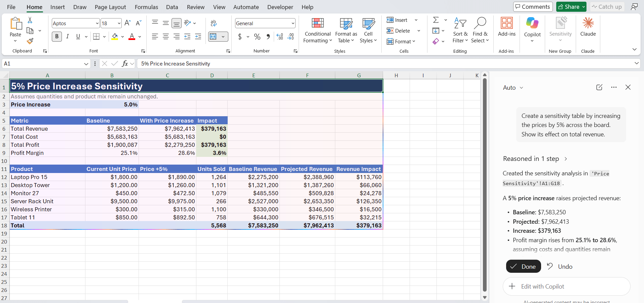
Task: Select the Format Painter brush
Action: [x=30, y=41]
